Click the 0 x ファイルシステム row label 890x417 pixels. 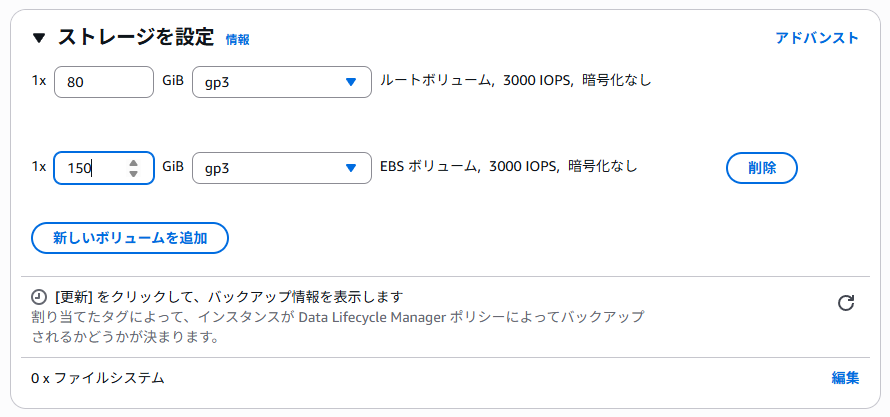[x=98, y=378]
